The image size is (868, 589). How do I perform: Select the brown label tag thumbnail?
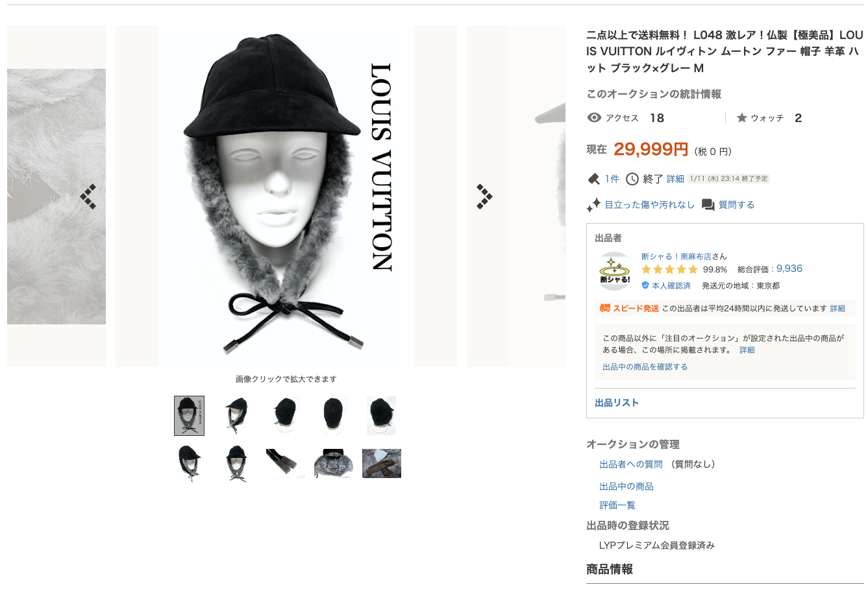382,463
